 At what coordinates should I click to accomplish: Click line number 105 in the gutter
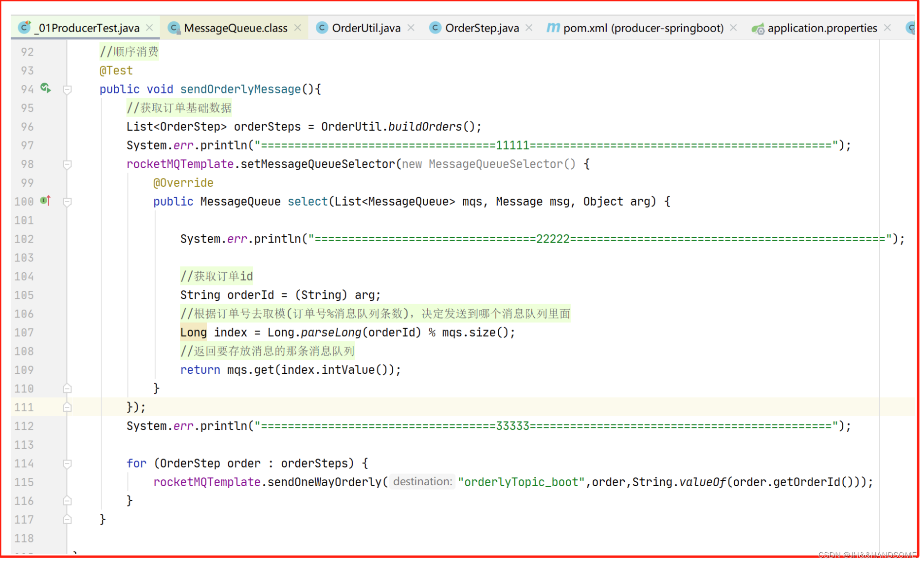pyautogui.click(x=24, y=295)
